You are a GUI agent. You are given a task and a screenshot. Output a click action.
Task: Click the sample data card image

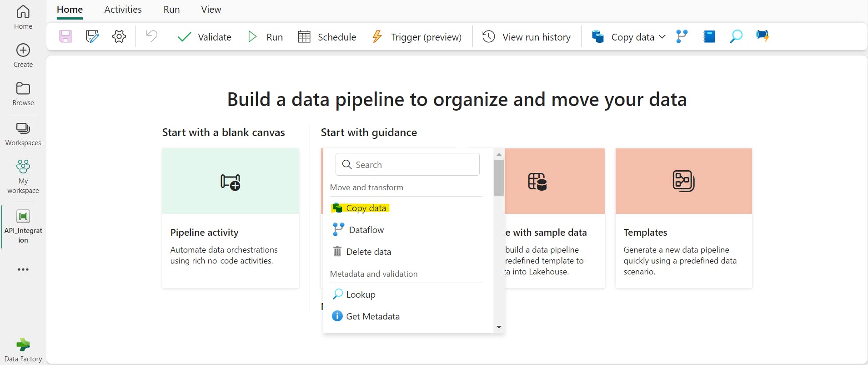click(555, 181)
